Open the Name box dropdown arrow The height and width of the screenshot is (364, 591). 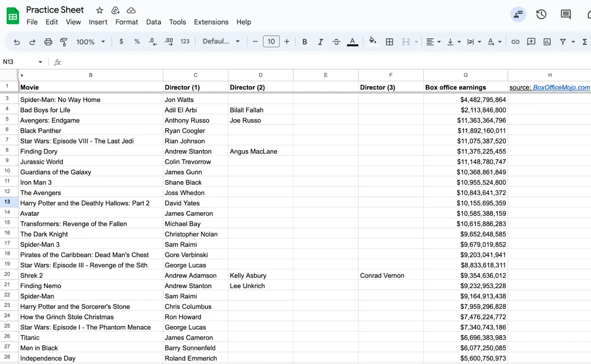click(x=40, y=62)
